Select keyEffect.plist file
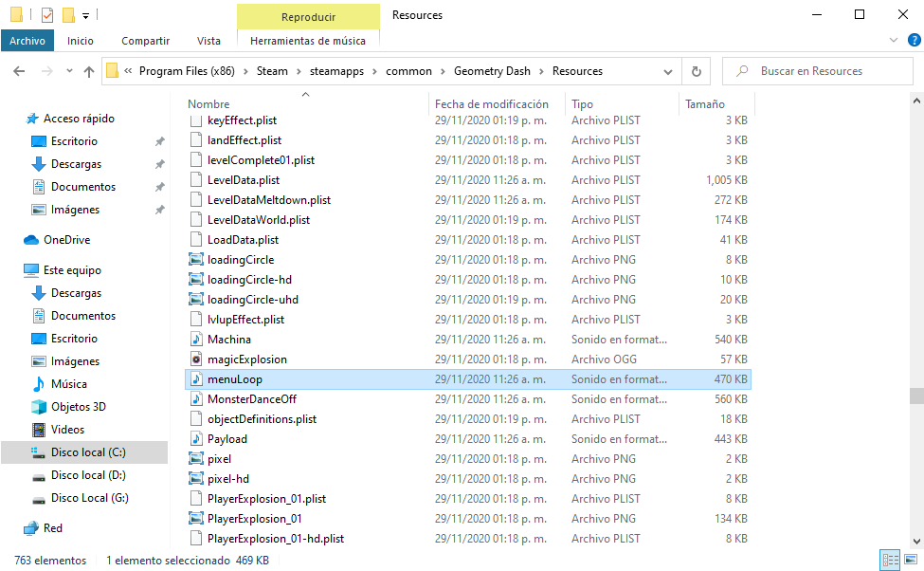 pos(468,120)
